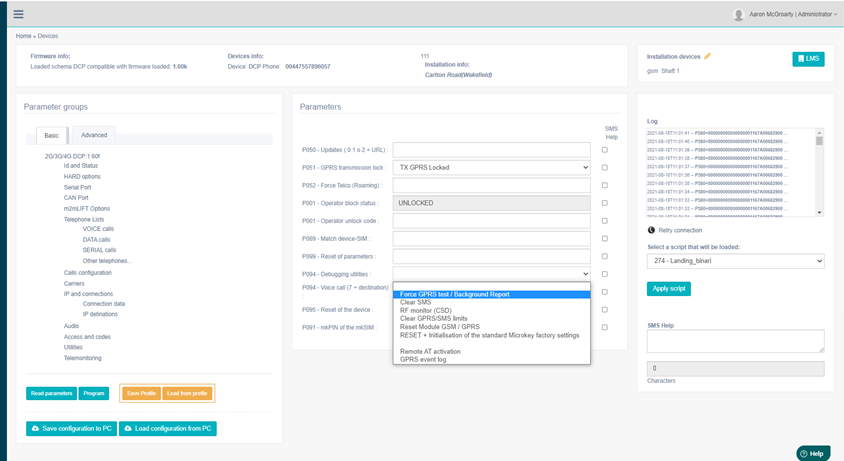The height and width of the screenshot is (461, 844).
Task: Select CAN Port group
Action: point(76,198)
